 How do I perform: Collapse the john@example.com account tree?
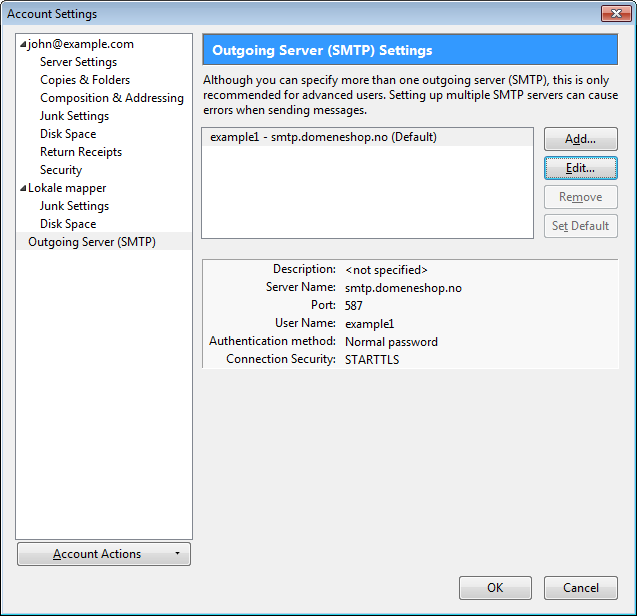(23, 45)
